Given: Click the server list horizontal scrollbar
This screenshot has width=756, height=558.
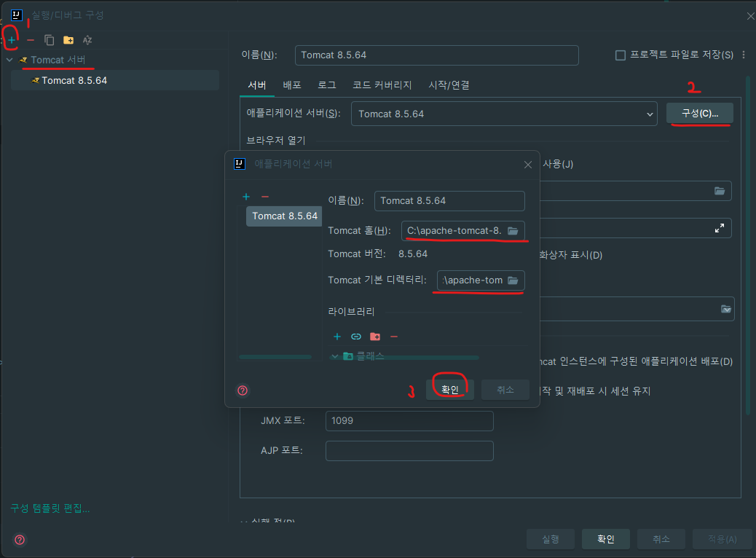Looking at the screenshot, I should click(275, 357).
